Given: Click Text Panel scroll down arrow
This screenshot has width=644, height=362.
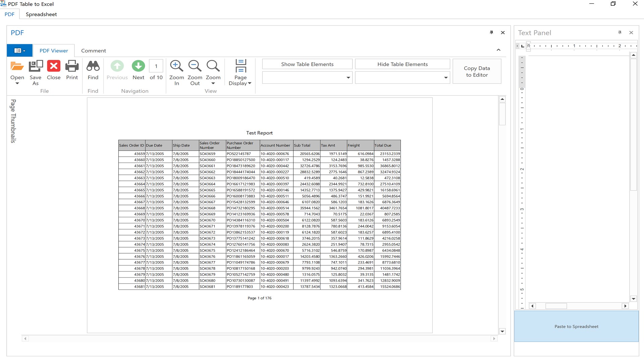Looking at the screenshot, I should (633, 299).
